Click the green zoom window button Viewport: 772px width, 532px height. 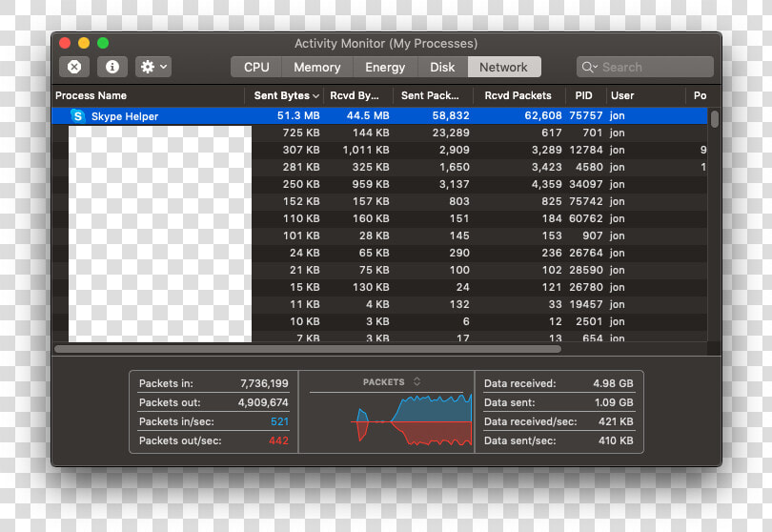tap(103, 43)
